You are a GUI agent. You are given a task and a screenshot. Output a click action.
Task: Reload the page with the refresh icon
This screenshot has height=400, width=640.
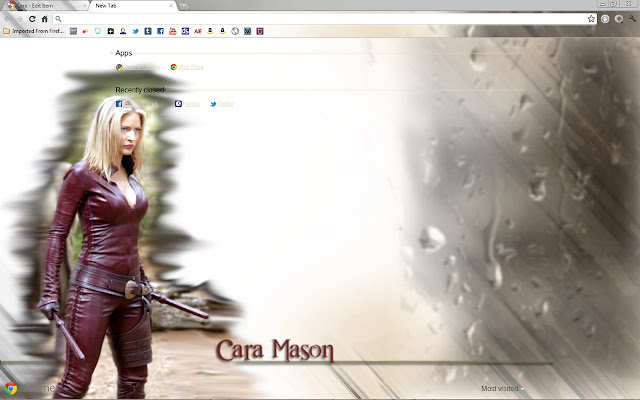pyautogui.click(x=32, y=19)
